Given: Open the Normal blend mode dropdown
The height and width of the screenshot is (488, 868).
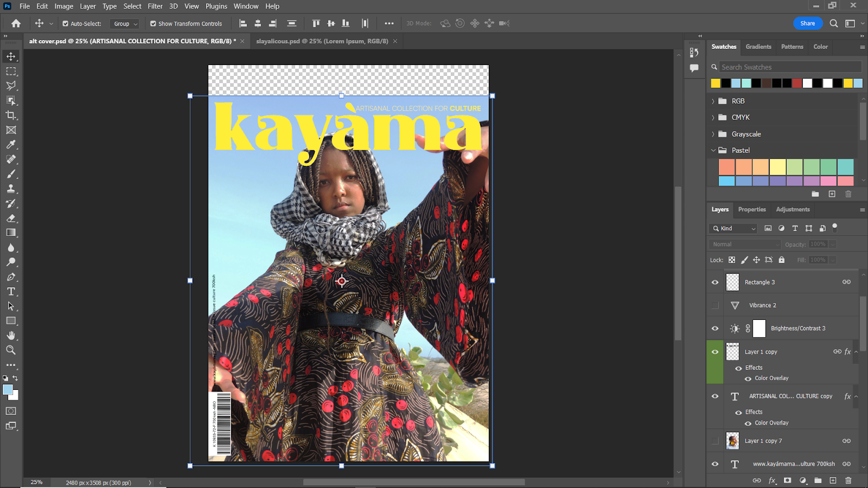Looking at the screenshot, I should tap(745, 245).
